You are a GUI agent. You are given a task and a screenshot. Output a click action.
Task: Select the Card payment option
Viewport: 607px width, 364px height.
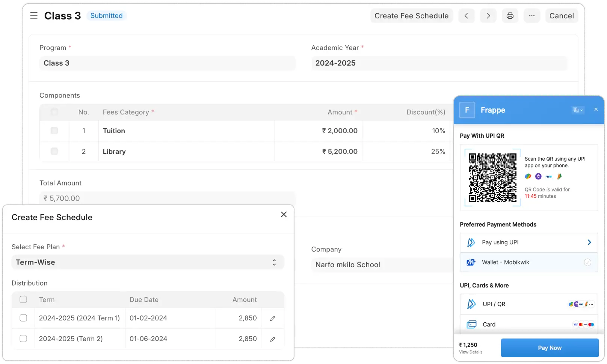pos(528,324)
